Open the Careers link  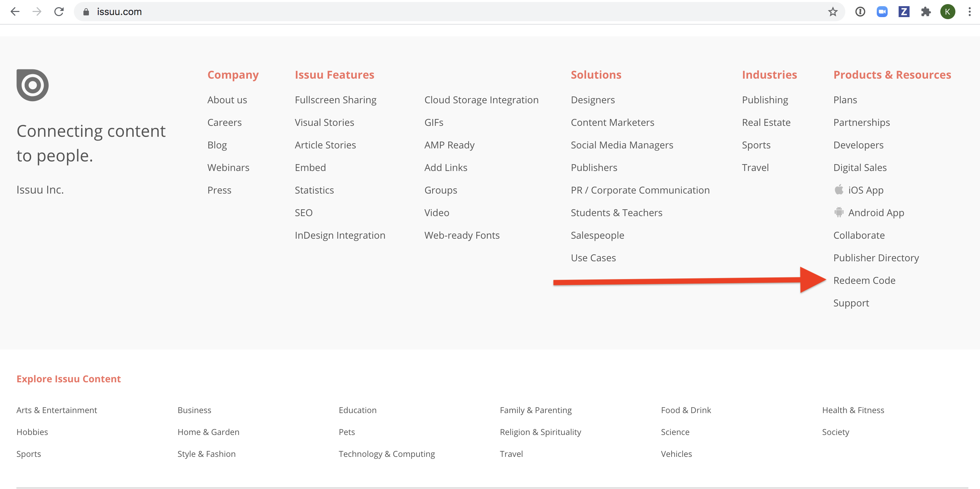(224, 122)
